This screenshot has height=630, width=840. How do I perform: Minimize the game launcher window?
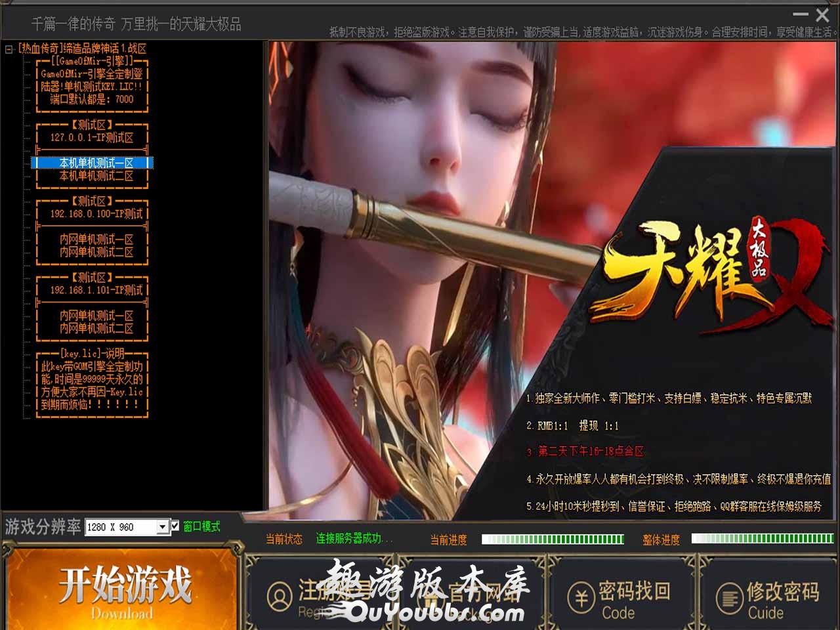[800, 14]
